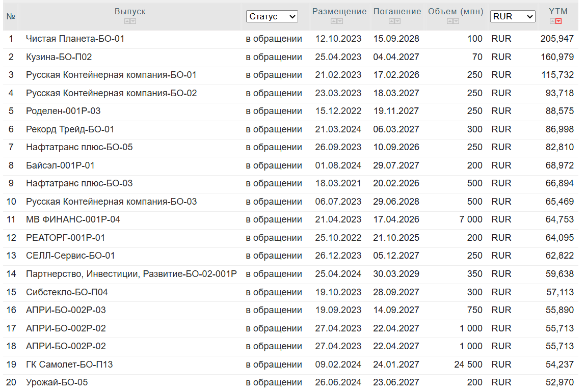Screen dimensions: 586x392
Task: Sort Выпуск column ascending with up arrow
Action: [x=127, y=21]
